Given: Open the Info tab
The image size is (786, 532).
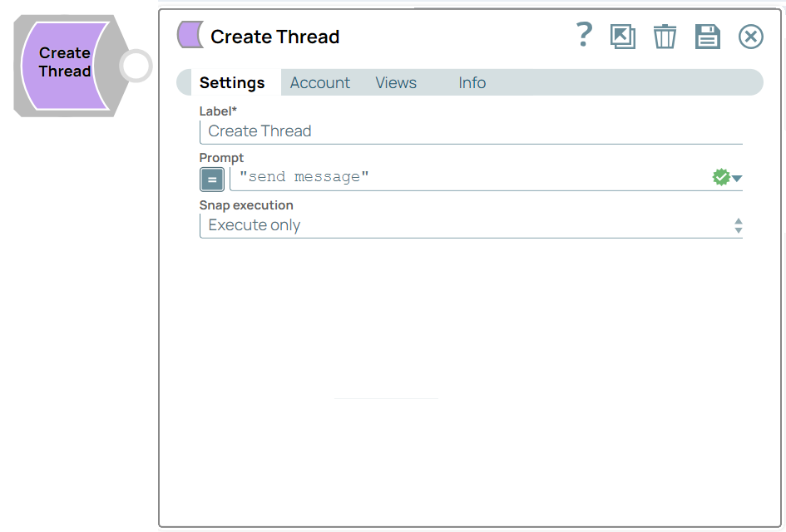Looking at the screenshot, I should (x=472, y=82).
